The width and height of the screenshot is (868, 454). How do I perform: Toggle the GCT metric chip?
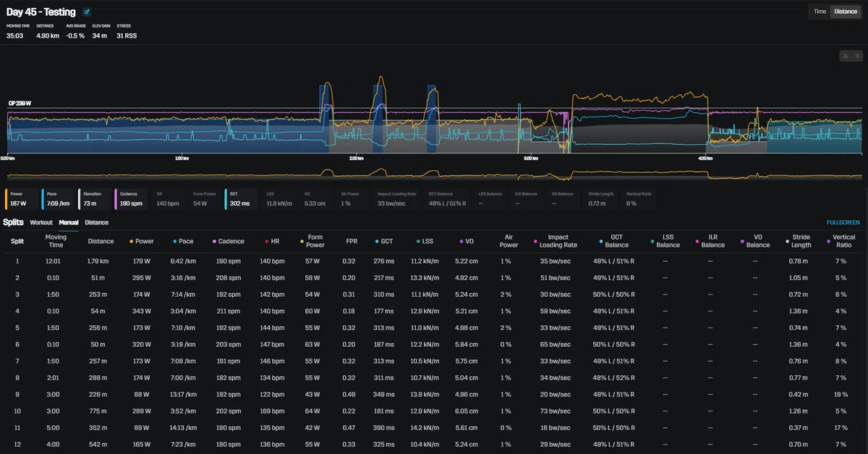pyautogui.click(x=241, y=199)
